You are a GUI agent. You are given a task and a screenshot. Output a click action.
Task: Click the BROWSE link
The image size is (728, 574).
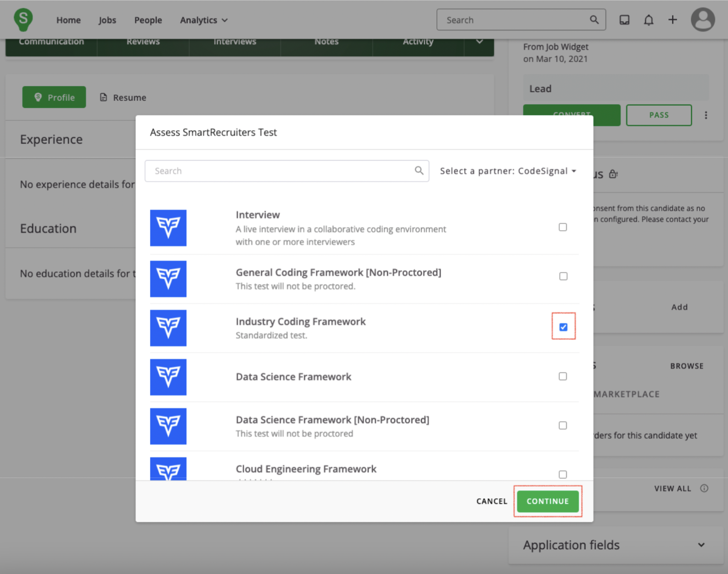[x=687, y=366]
